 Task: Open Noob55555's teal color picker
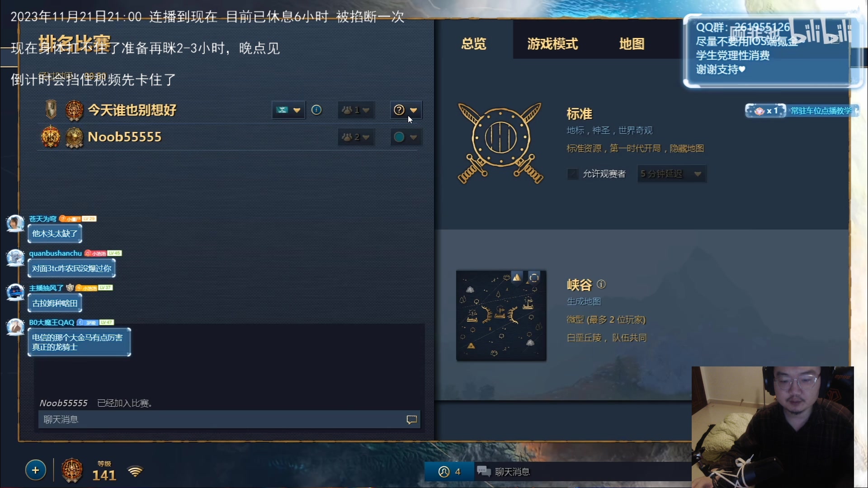(x=406, y=137)
